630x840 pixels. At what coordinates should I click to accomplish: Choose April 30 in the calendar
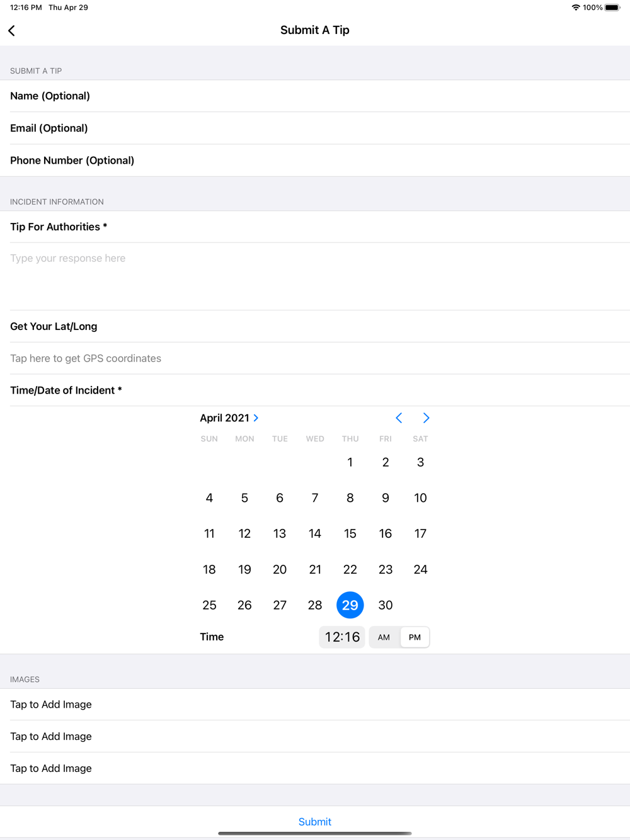click(x=386, y=605)
